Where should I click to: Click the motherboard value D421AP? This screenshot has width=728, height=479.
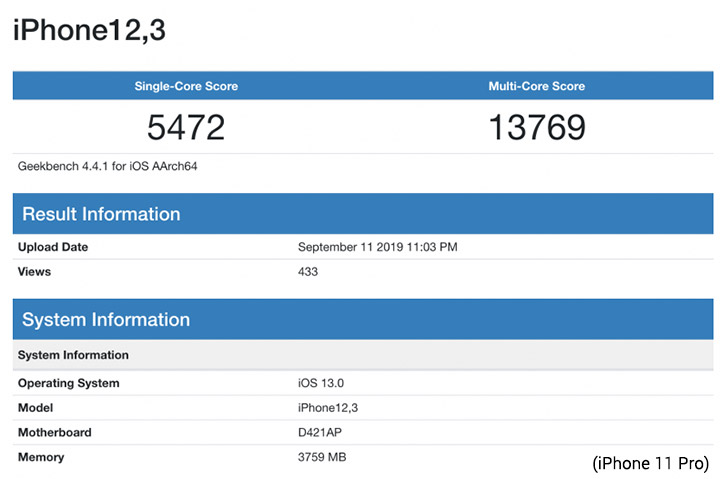pos(320,432)
